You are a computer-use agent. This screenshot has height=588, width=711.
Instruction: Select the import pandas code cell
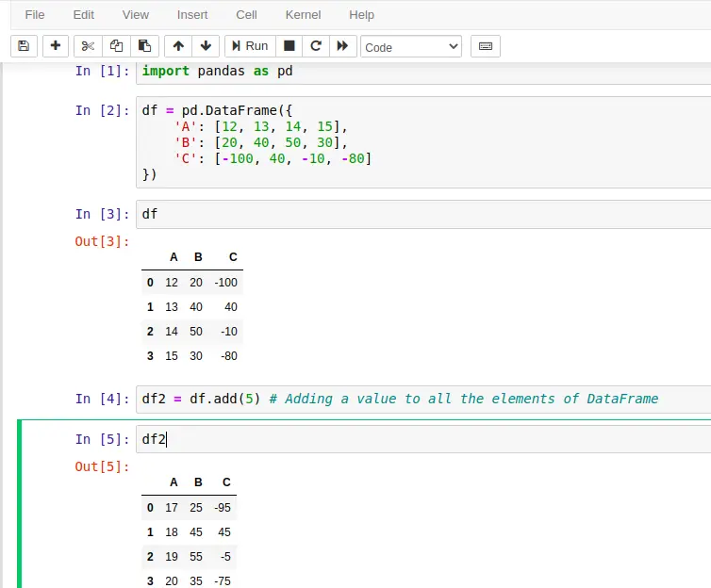pos(424,72)
